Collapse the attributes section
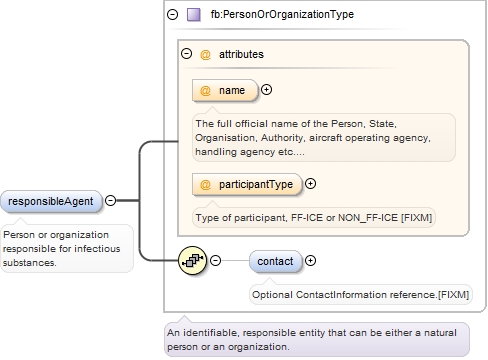The height and width of the screenshot is (360, 488). coord(186,53)
